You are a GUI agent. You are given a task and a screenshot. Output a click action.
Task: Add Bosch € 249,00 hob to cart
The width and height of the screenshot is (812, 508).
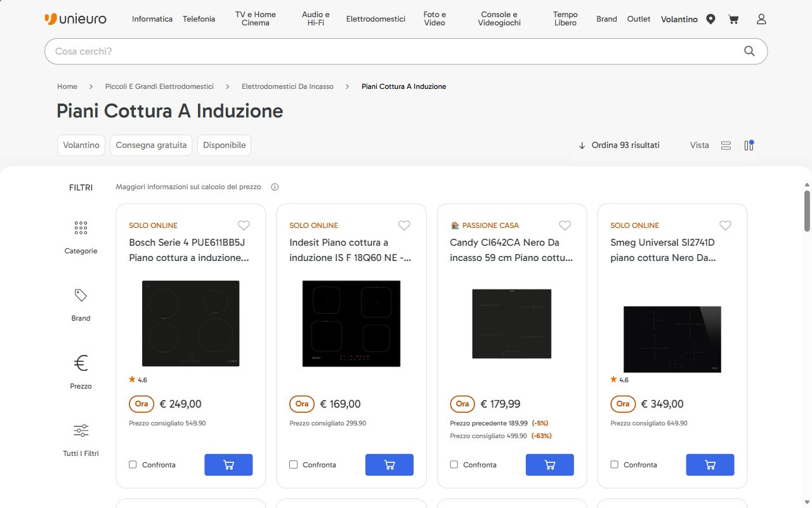[228, 465]
